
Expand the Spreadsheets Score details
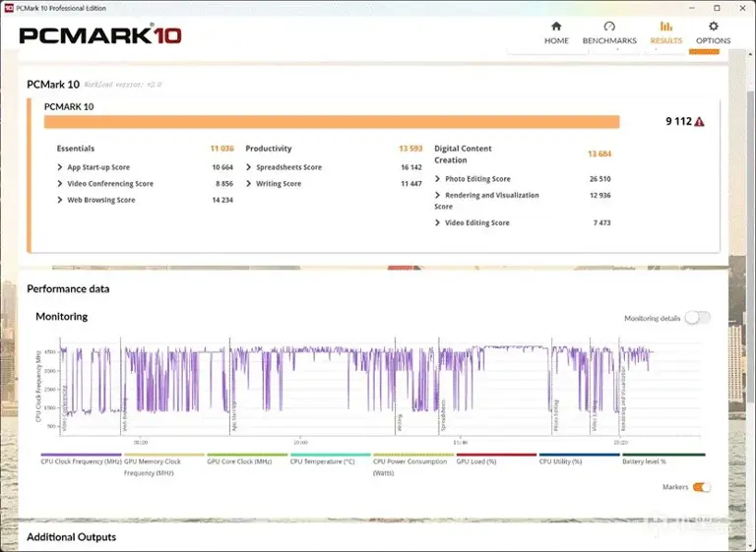(334, 167)
